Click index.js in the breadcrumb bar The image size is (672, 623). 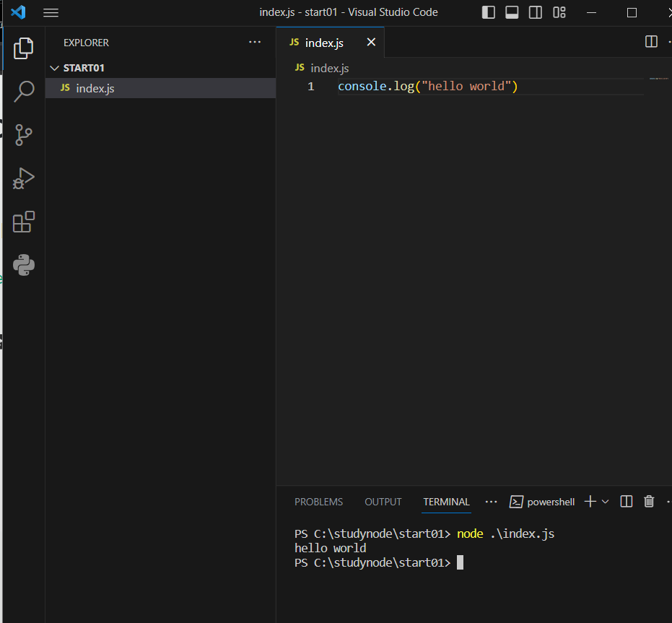coord(330,68)
